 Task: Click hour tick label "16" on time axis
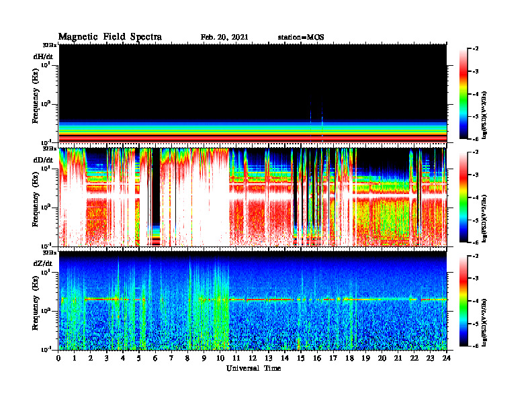pyautogui.click(x=317, y=359)
